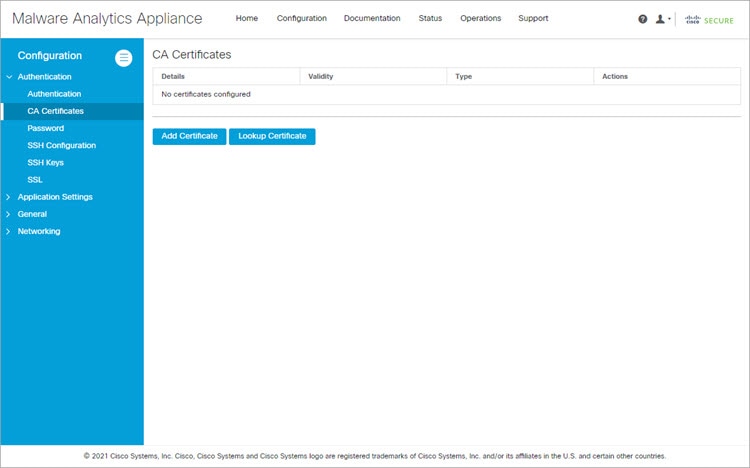Click the Malware Analytics Appliance title
Screen dimensions: 750x468
pyautogui.click(x=107, y=19)
